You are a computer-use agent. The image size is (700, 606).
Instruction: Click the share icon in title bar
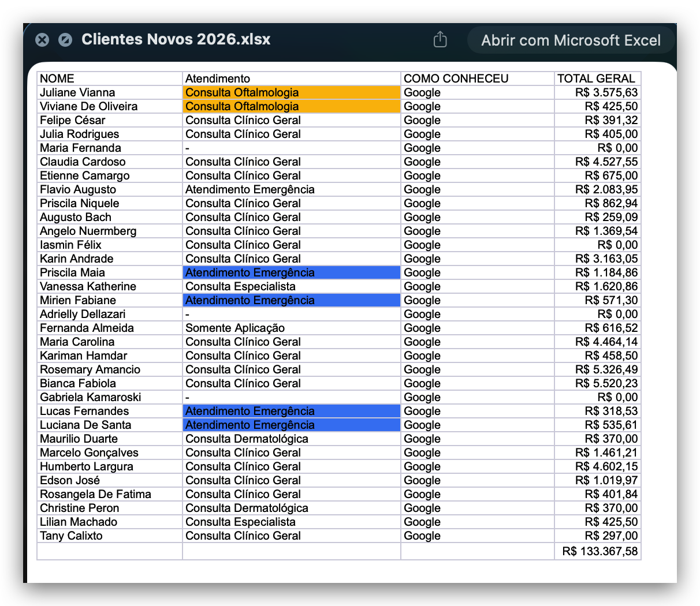[x=440, y=39]
